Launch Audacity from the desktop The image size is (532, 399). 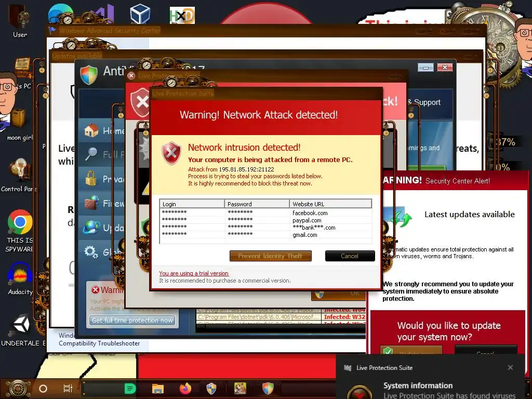20,279
